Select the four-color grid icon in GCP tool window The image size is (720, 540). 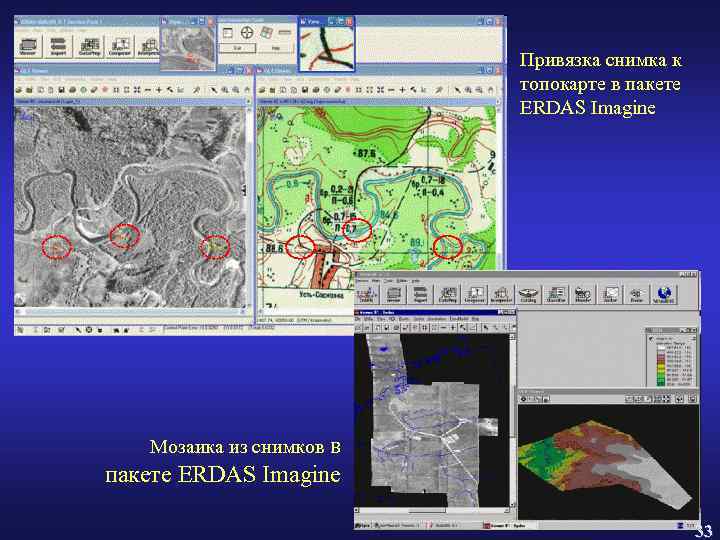pos(266,33)
